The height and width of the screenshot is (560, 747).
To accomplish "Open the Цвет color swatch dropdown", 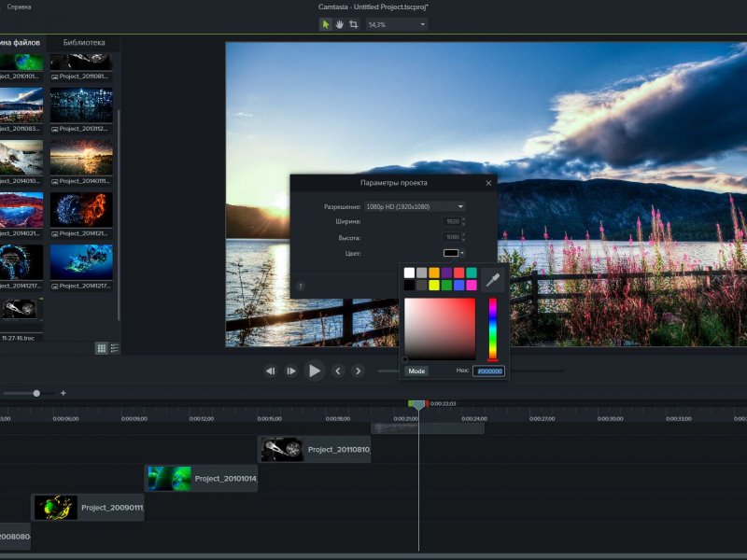I will tap(454, 253).
